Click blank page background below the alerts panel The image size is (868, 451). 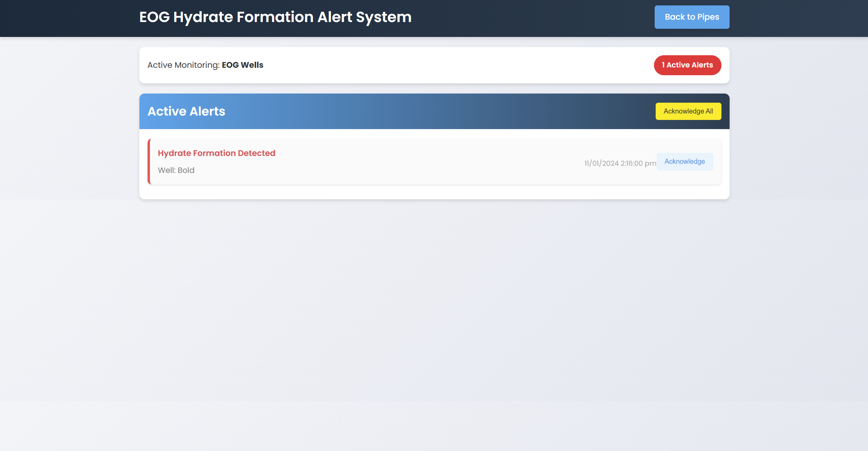tap(434, 305)
